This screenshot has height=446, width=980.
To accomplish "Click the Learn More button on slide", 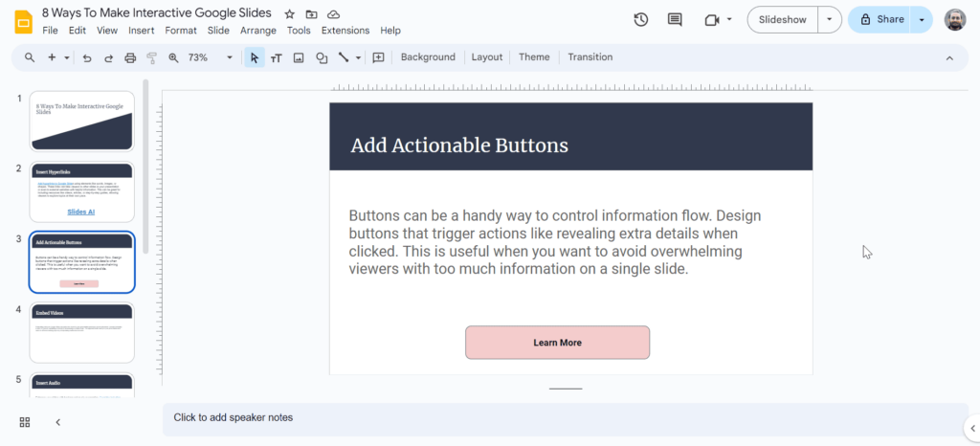I will [x=557, y=343].
